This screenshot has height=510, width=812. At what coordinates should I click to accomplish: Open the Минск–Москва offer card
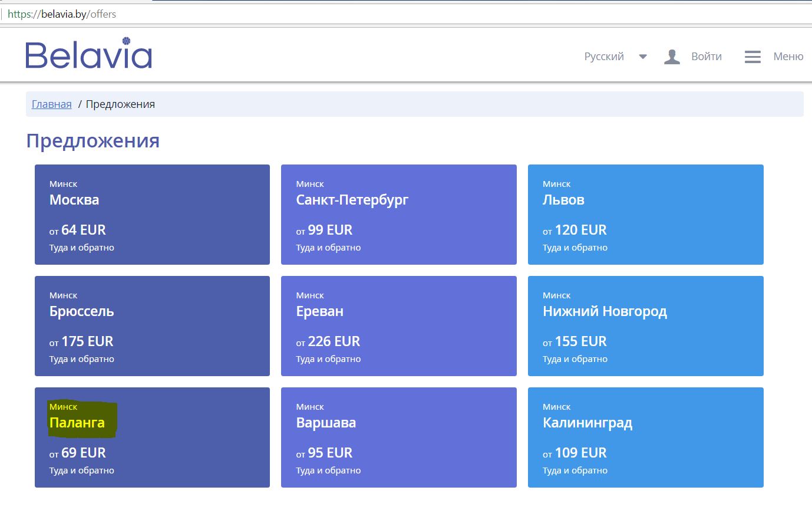point(152,215)
